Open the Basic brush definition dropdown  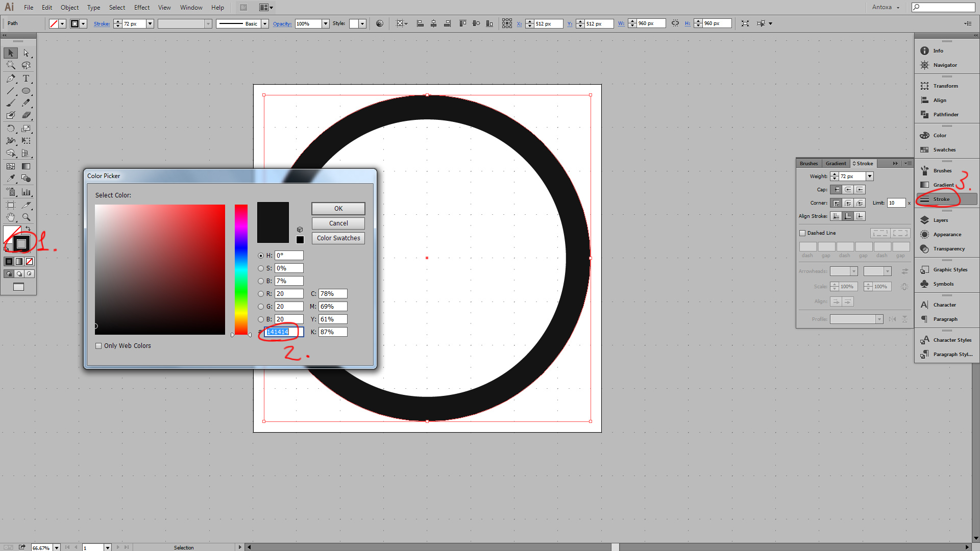264,24
